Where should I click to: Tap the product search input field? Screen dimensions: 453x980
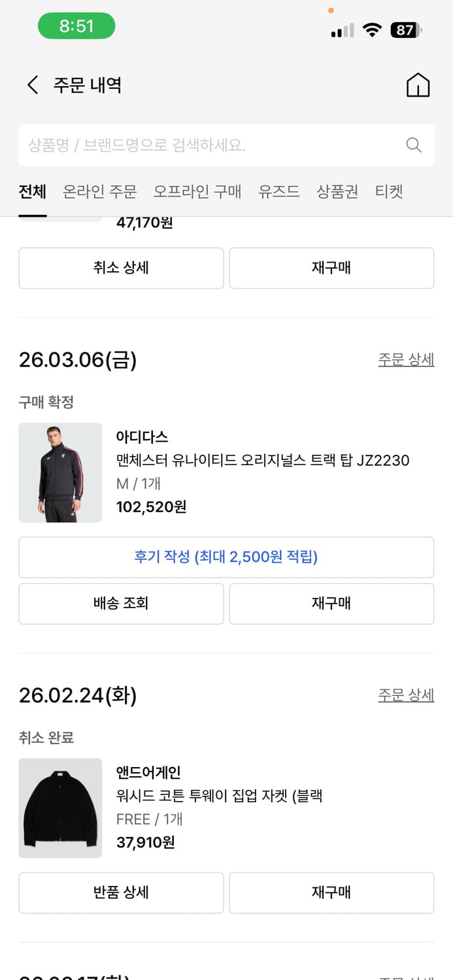click(x=196, y=145)
